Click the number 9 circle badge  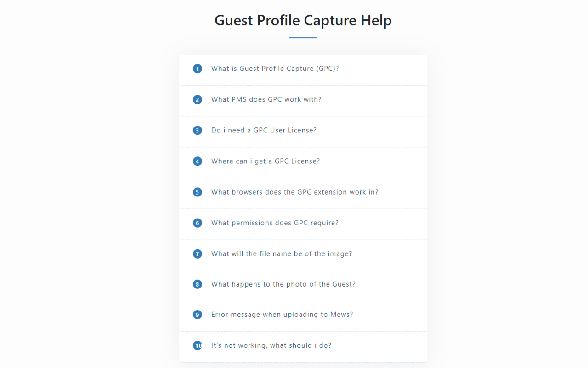[x=198, y=315]
